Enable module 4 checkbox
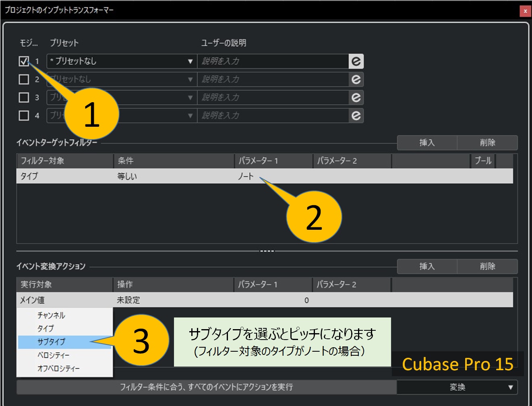 point(24,115)
